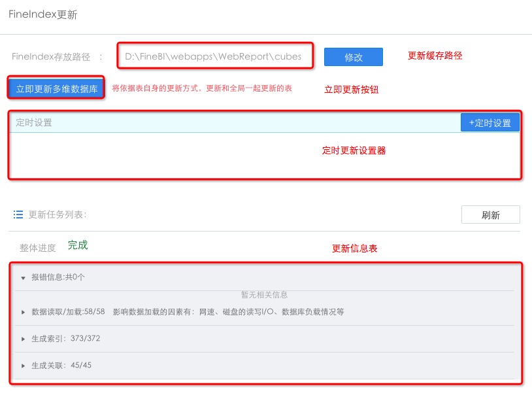The height and width of the screenshot is (397, 532).
Task: Click the FineIndex存放路径 label
Action: tap(51, 56)
